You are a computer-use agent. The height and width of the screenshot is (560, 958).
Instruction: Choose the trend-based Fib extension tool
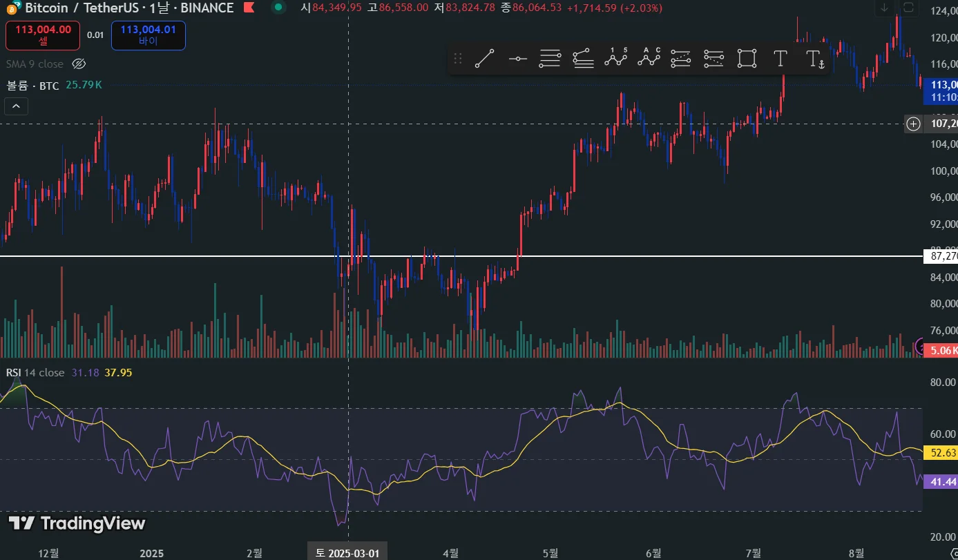583,59
